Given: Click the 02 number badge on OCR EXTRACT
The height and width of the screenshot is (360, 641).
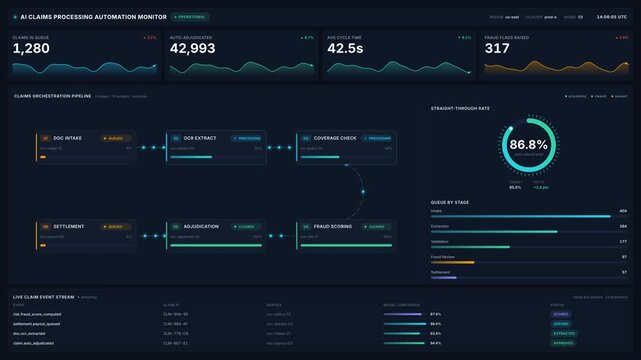Looking at the screenshot, I should [x=175, y=138].
